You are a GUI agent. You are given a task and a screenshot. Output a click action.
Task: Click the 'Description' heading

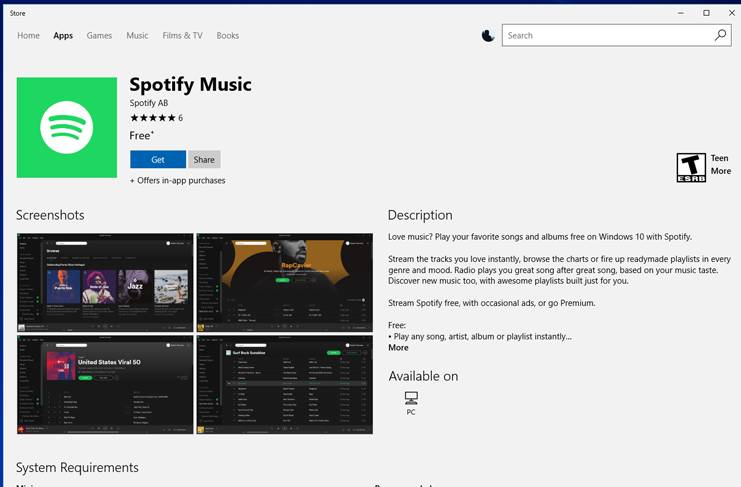(x=420, y=215)
